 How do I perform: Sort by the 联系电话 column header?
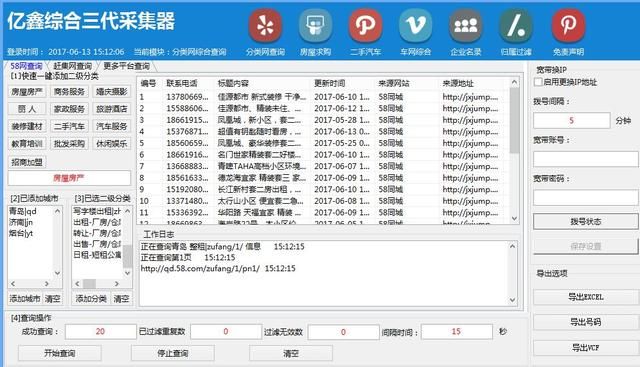coord(182,83)
